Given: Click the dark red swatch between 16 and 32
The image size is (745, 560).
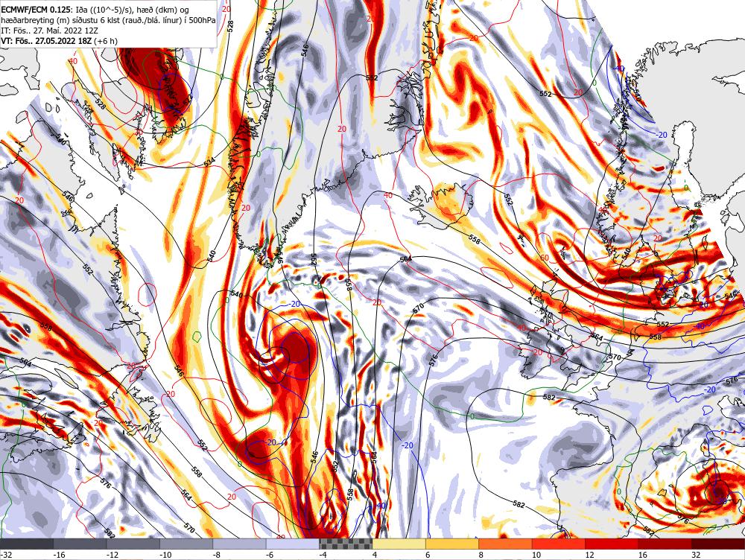Looking at the screenshot, I should tap(665, 544).
